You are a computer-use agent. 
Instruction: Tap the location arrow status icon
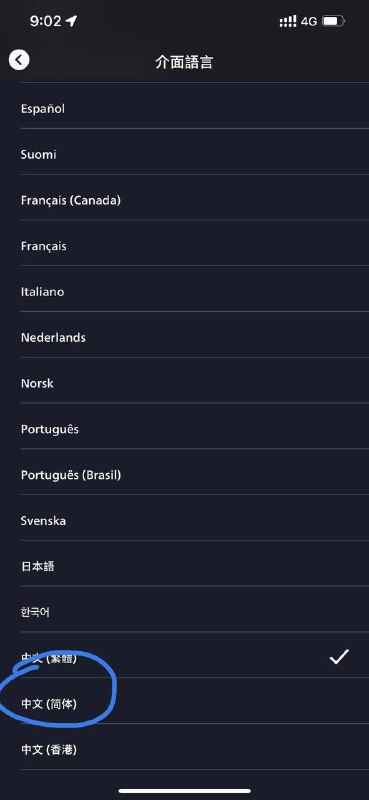click(x=71, y=21)
